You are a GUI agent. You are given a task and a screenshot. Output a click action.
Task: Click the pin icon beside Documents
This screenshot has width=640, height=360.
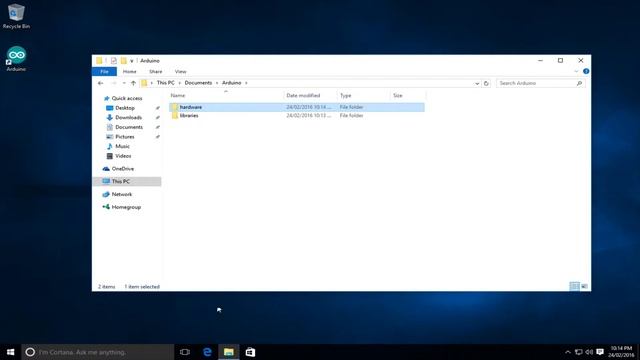click(x=158, y=127)
